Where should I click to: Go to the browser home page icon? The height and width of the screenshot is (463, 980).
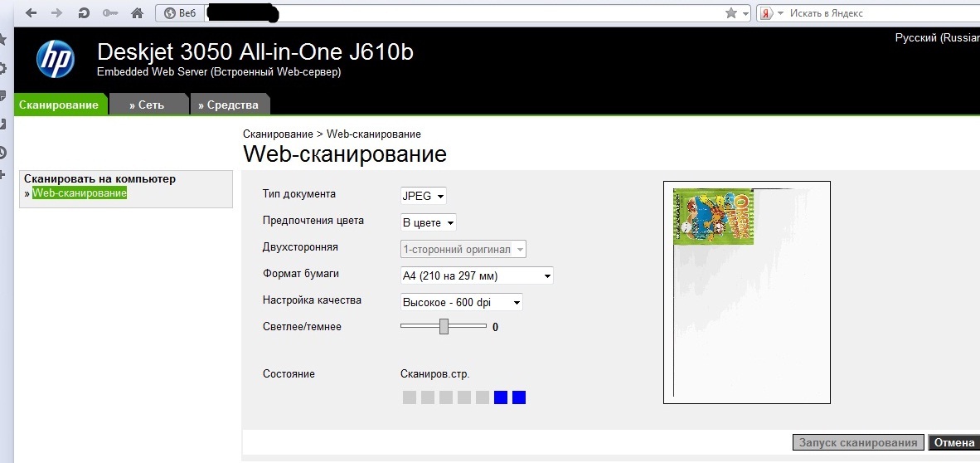coord(137,13)
